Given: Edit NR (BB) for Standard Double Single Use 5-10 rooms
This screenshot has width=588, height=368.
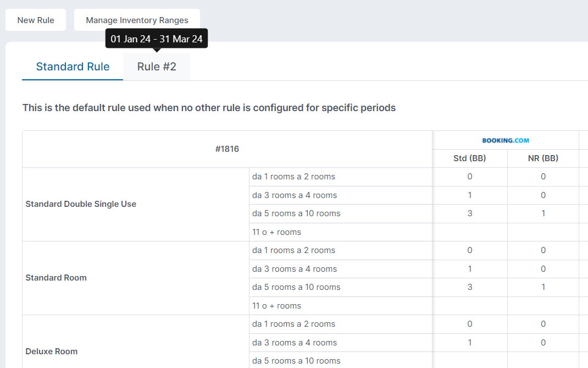Looking at the screenshot, I should (x=543, y=213).
